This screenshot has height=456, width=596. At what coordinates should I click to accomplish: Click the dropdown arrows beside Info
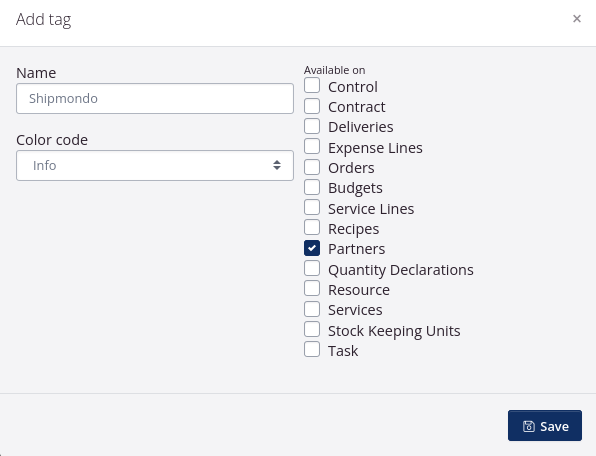(x=277, y=165)
